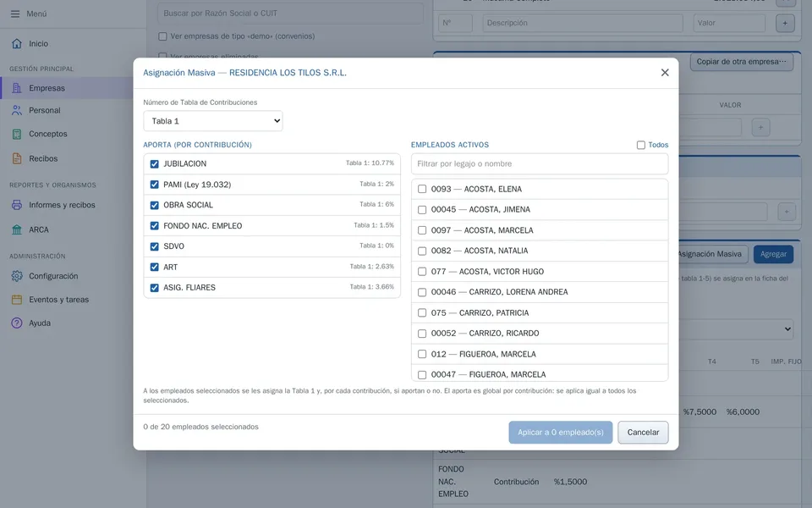Select employee 0082 ACOSTA, NATALIA

click(x=422, y=251)
